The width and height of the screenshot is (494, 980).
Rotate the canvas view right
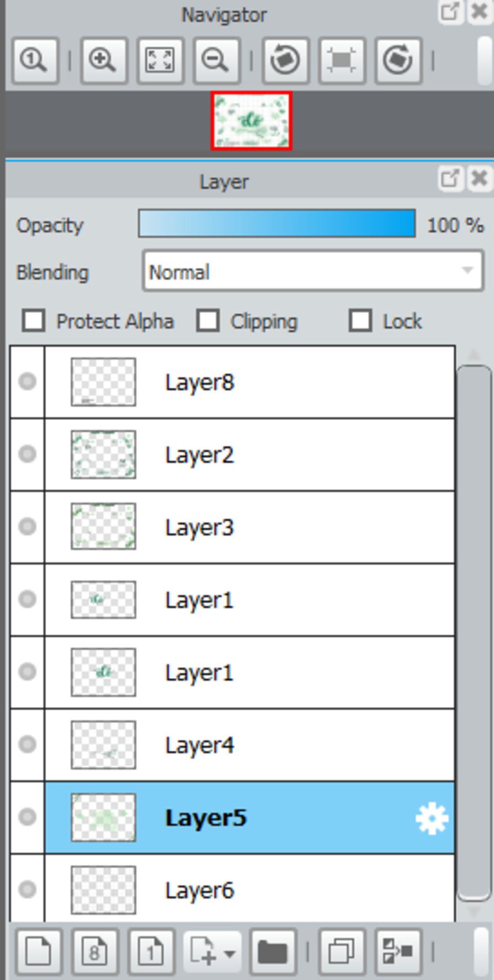coord(398,61)
